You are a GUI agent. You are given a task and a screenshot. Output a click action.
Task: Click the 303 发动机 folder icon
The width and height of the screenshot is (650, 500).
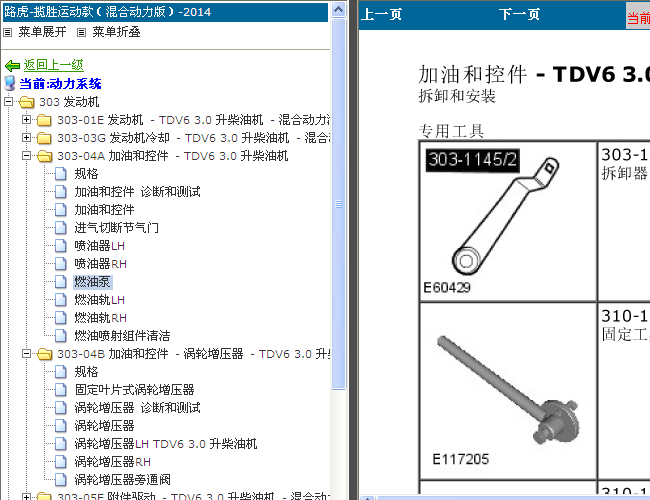(x=27, y=102)
